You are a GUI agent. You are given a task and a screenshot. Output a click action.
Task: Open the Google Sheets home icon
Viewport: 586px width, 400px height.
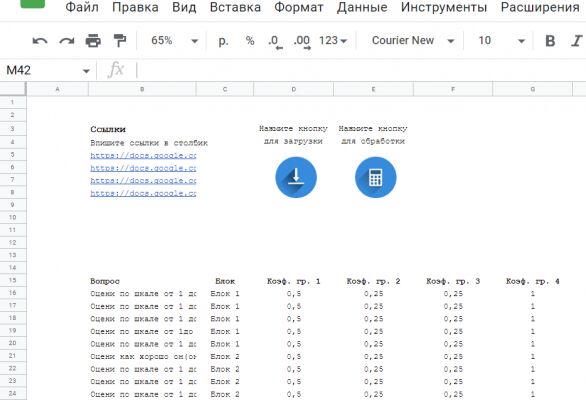[x=33, y=3]
